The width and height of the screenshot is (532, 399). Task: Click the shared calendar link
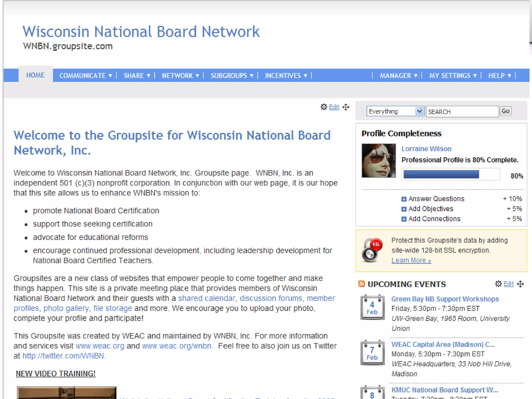207,298
